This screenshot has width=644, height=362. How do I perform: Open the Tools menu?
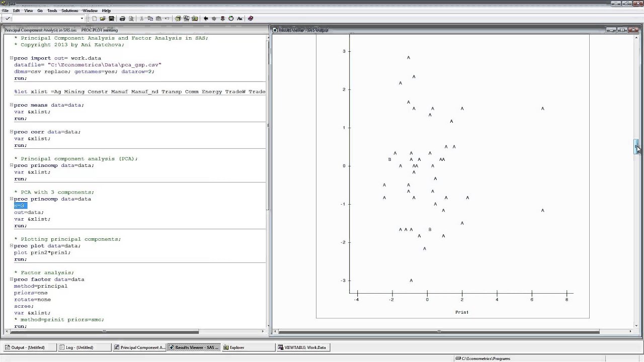click(x=52, y=11)
